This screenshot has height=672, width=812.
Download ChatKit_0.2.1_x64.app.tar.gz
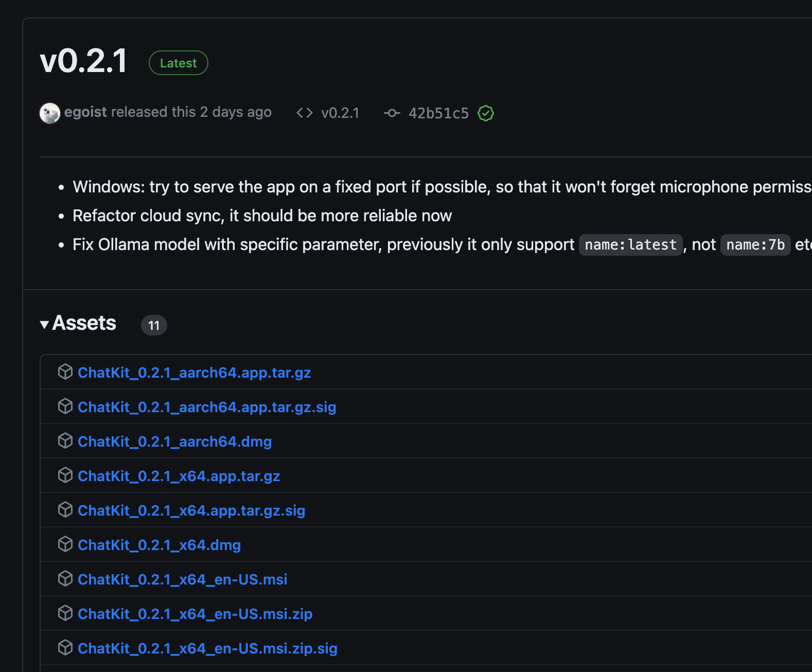click(x=179, y=476)
